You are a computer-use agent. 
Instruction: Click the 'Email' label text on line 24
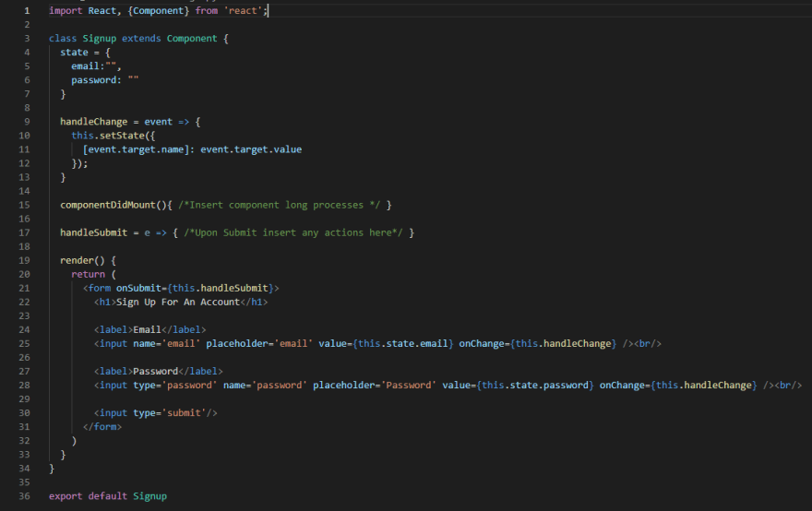147,330
